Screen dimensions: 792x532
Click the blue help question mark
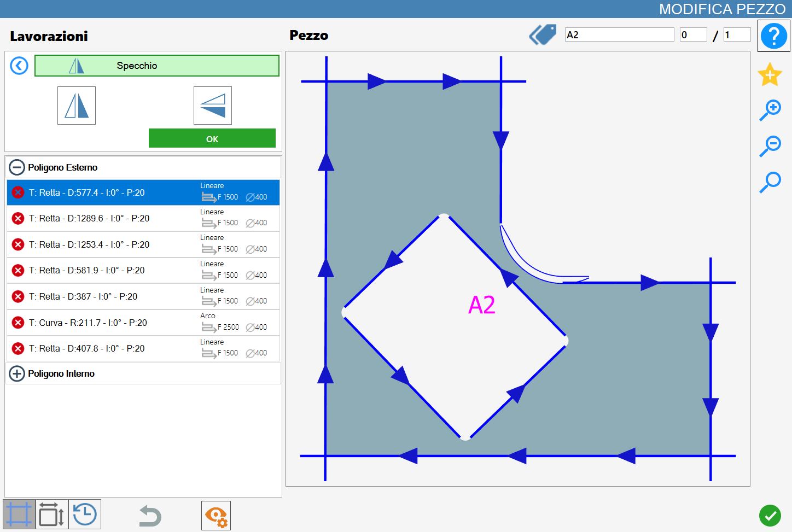773,36
